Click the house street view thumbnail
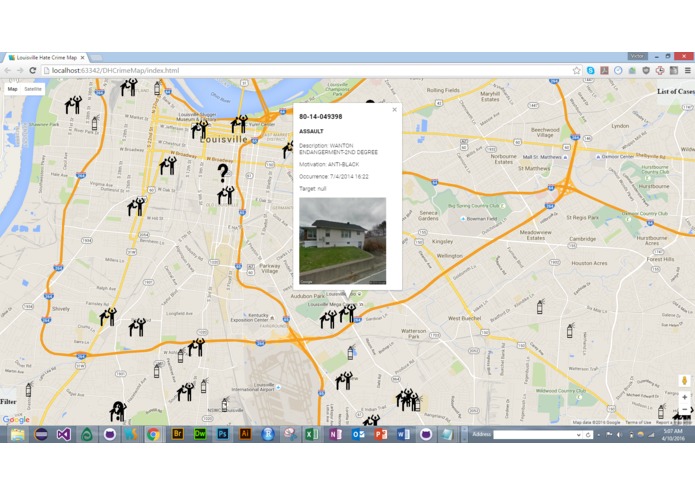Viewport: 695px width, 494px height. [343, 241]
